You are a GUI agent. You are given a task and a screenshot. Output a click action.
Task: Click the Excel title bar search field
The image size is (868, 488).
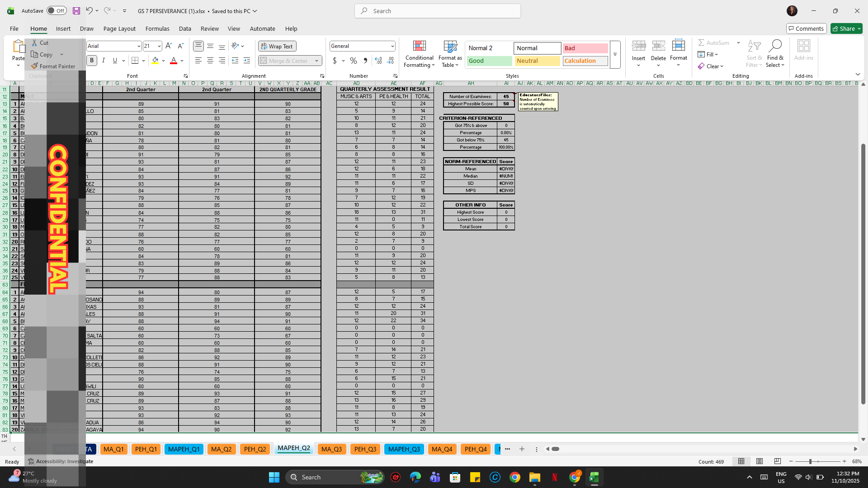(437, 11)
